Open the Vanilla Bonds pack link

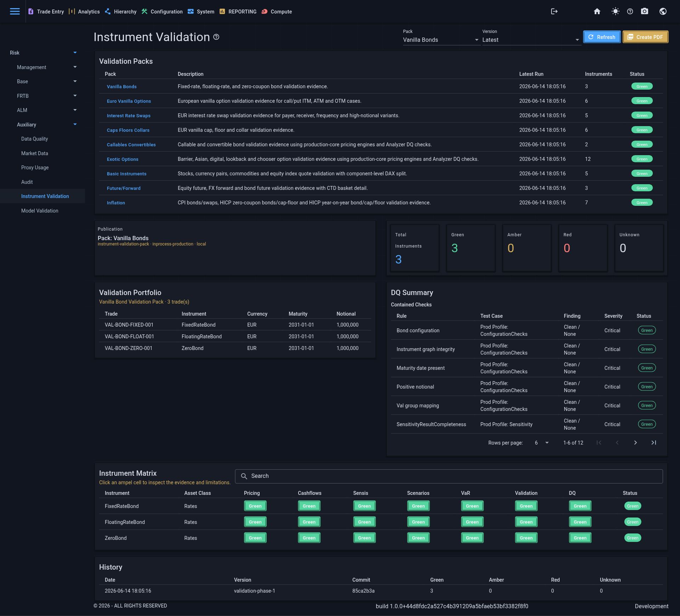[x=121, y=87]
